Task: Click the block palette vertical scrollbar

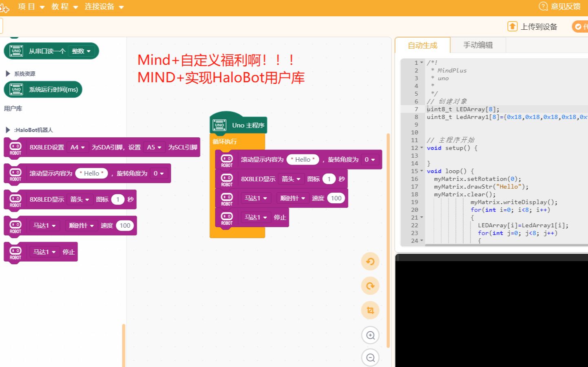Action: pos(124,345)
